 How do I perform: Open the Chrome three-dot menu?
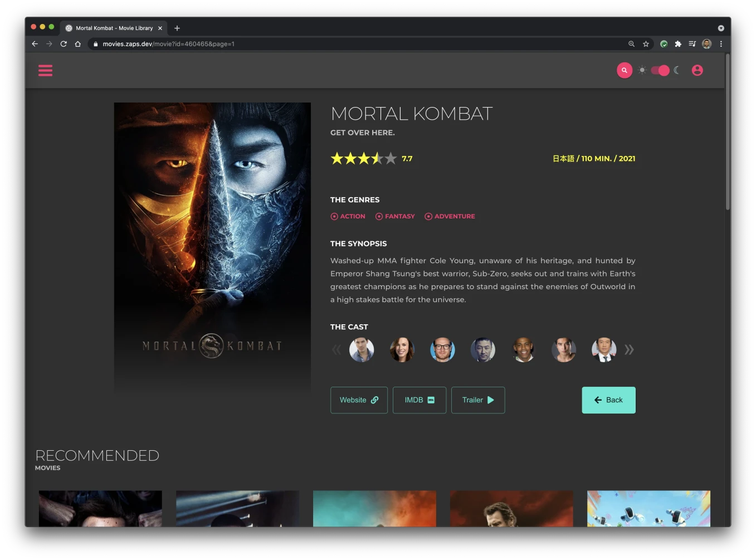(x=721, y=44)
